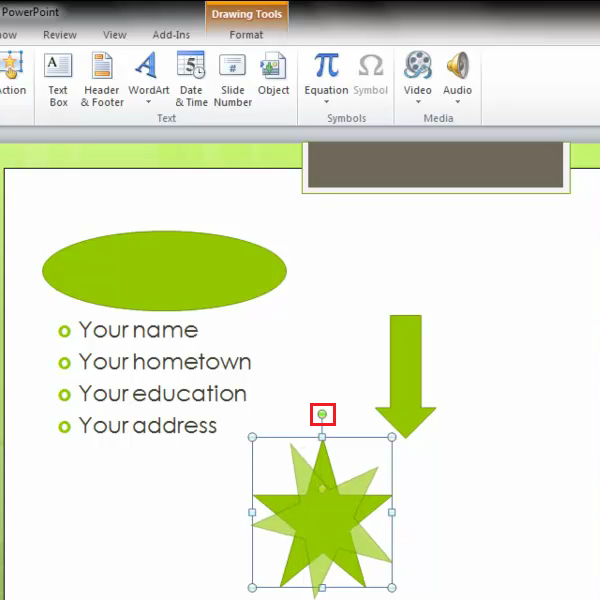This screenshot has width=600, height=600.
Task: Expand the WordArt dropdown arrow
Action: pos(148,102)
